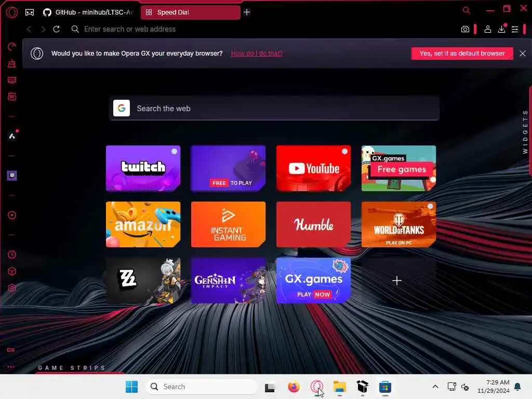The height and width of the screenshot is (399, 532).
Task: Open the GX Corner gamepad icon
Action: click(30, 12)
